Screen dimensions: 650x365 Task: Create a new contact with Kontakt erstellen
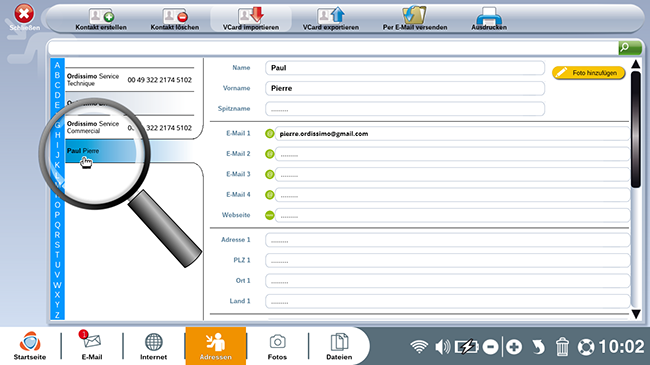(x=101, y=19)
